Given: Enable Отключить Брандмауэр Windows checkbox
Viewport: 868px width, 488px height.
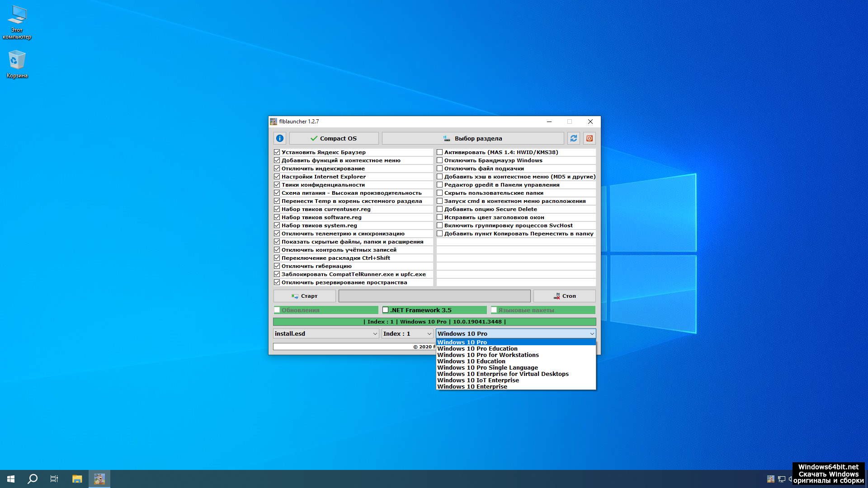Looking at the screenshot, I should [x=439, y=160].
